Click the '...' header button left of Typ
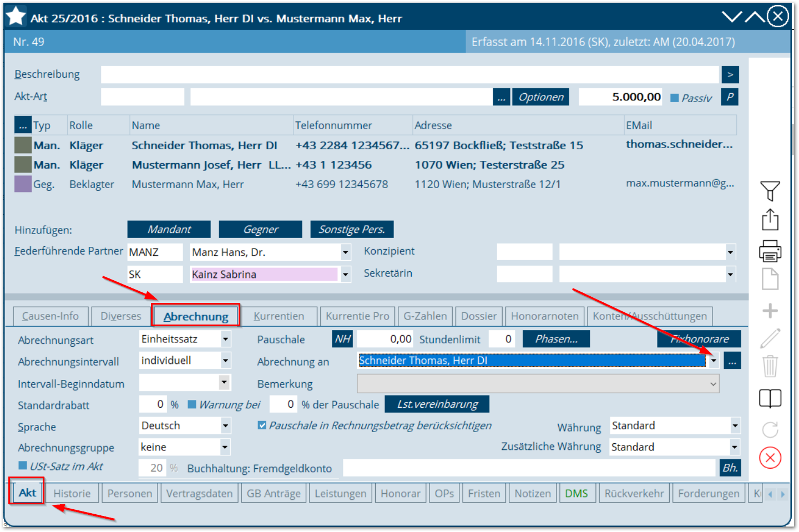Viewport: 799px width, 532px height. point(23,125)
